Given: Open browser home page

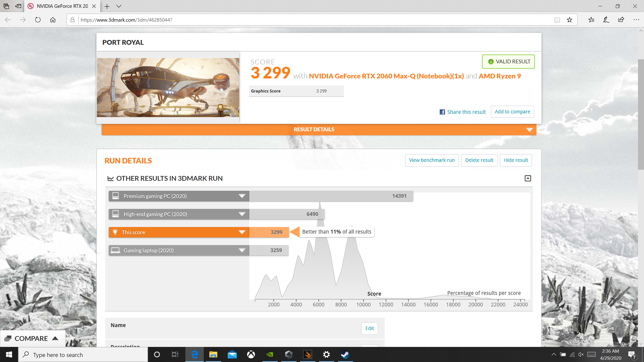Looking at the screenshot, I should 53,20.
